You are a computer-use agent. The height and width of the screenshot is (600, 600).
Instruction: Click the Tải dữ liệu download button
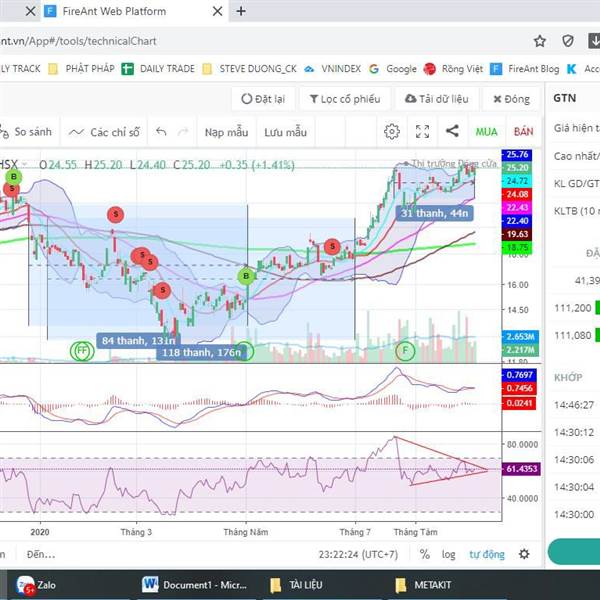pyautogui.click(x=437, y=99)
